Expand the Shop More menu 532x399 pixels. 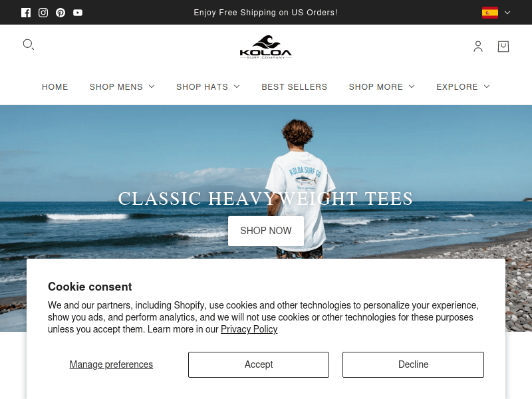382,87
